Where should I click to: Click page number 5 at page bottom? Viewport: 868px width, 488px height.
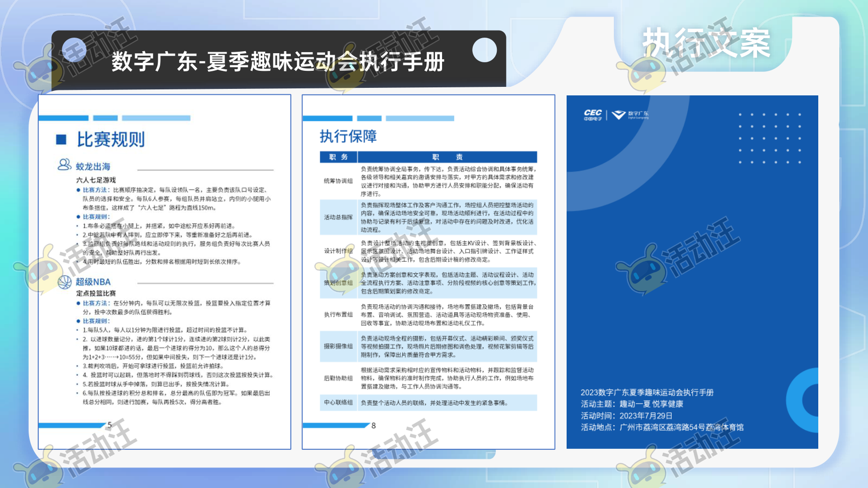pos(110,425)
